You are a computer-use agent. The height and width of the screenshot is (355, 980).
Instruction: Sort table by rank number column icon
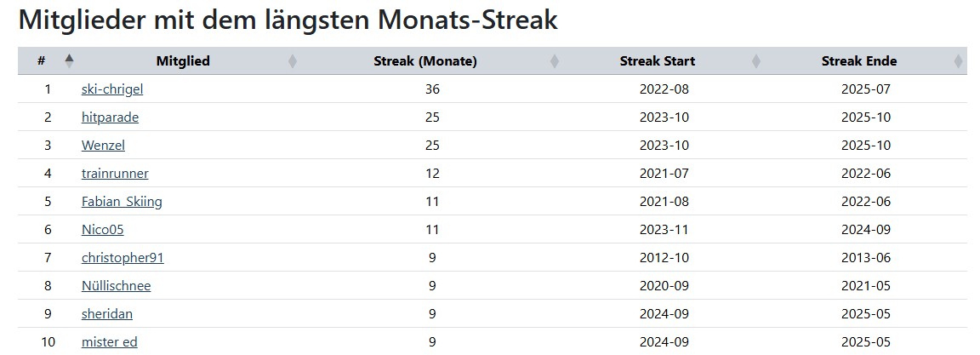click(x=69, y=60)
